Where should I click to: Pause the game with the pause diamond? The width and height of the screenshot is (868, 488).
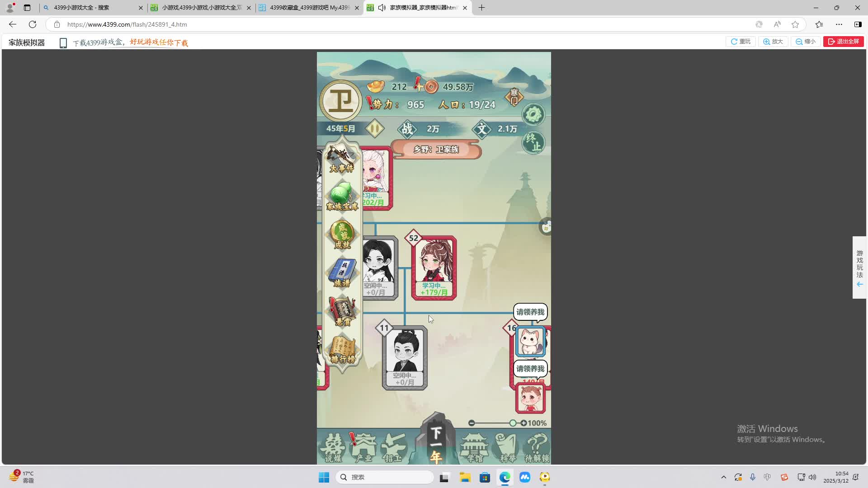coord(374,129)
